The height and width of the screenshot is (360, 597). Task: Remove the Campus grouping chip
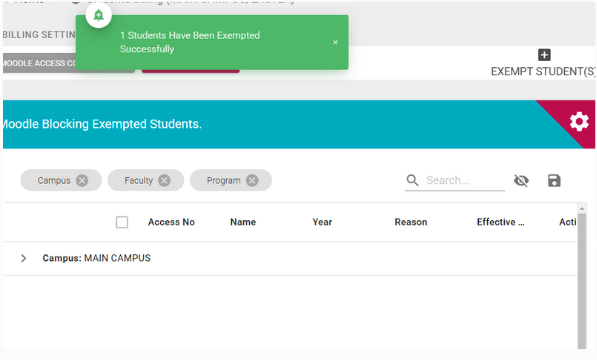[82, 180]
